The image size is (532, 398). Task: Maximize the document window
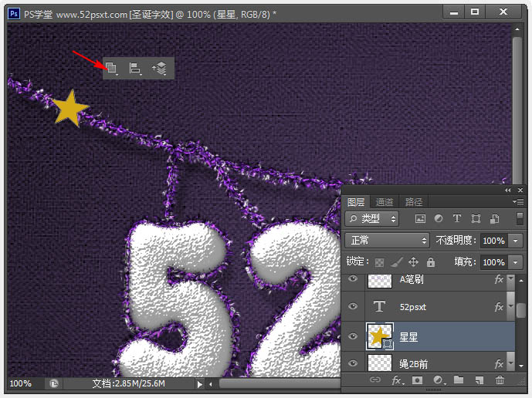tap(475, 12)
